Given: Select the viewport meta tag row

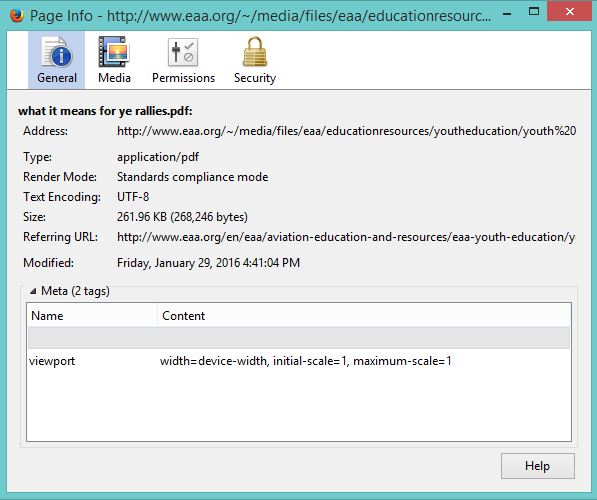Looking at the screenshot, I should pos(299,361).
